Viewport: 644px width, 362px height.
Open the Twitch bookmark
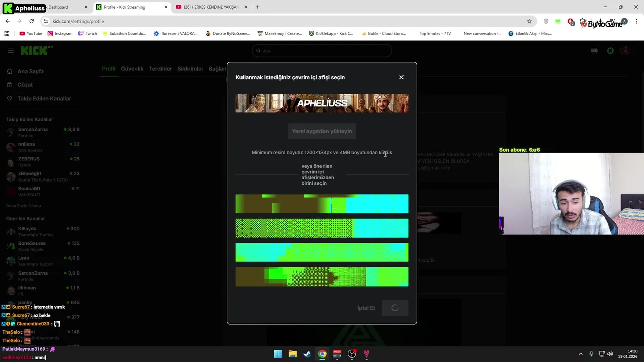click(x=88, y=34)
